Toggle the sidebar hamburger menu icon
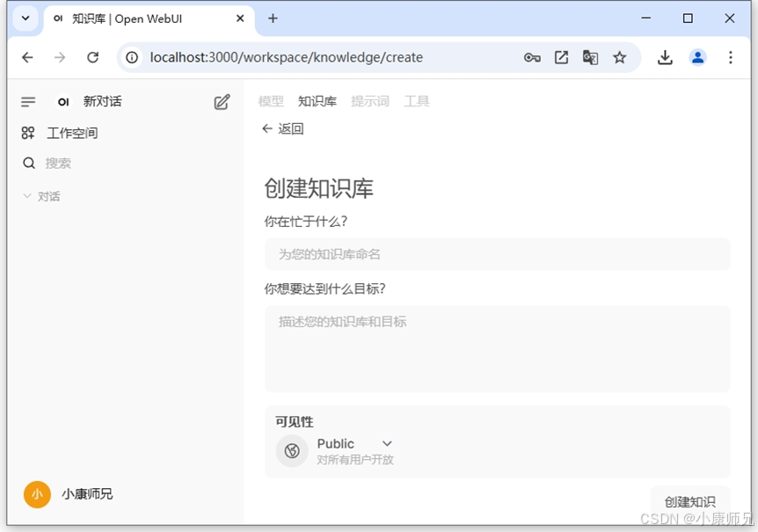Viewport: 758px width, 532px height. [x=28, y=101]
